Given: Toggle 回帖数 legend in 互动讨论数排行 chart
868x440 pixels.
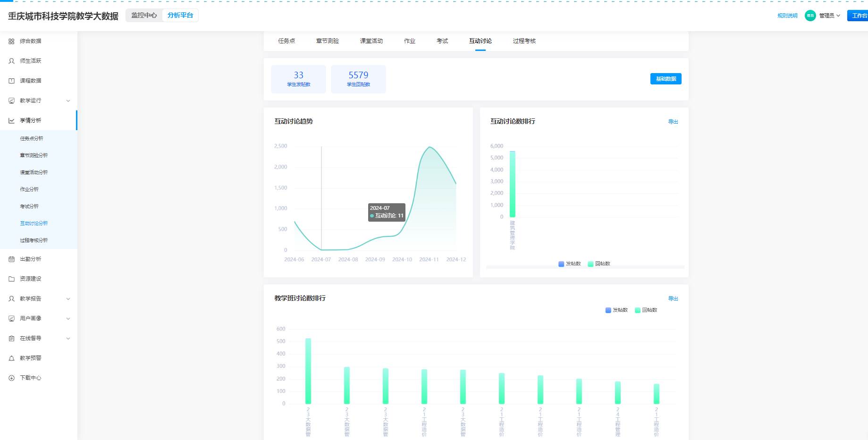Looking at the screenshot, I should (598, 264).
